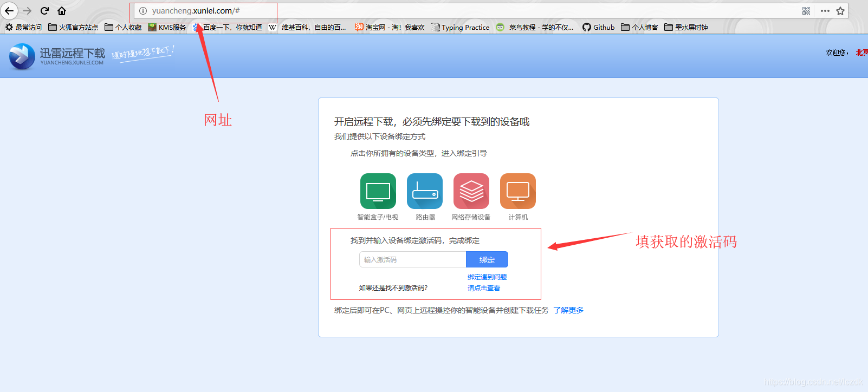Open the 个人收藏 bookmark folder
The width and height of the screenshot is (868, 392).
(x=123, y=27)
